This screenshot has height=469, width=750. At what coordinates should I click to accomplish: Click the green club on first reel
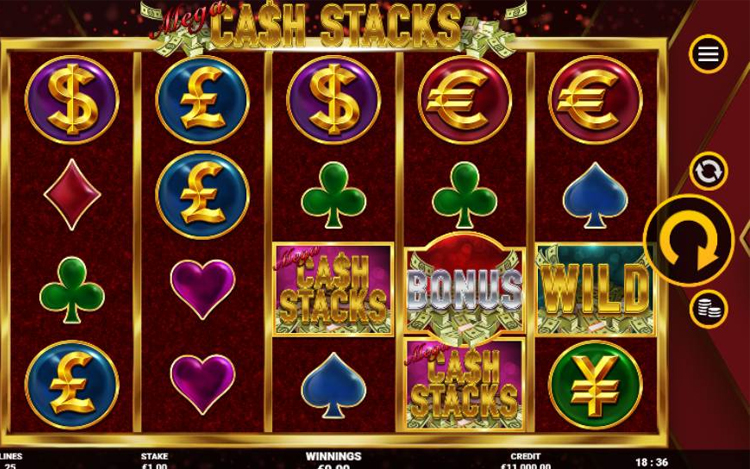(x=72, y=290)
